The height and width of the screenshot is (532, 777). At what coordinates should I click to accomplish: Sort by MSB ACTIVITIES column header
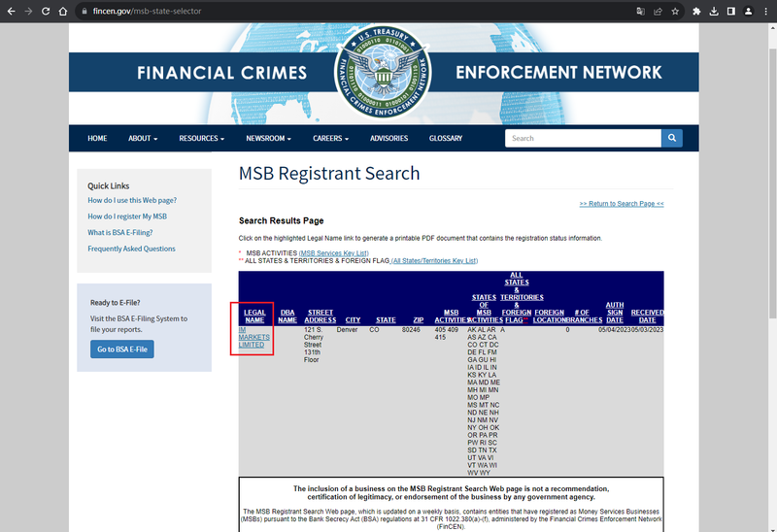coord(451,316)
